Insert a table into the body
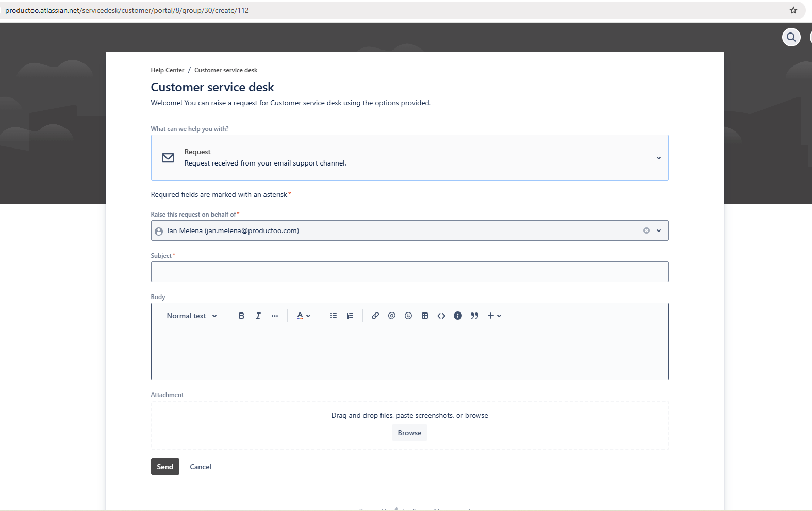 click(425, 316)
